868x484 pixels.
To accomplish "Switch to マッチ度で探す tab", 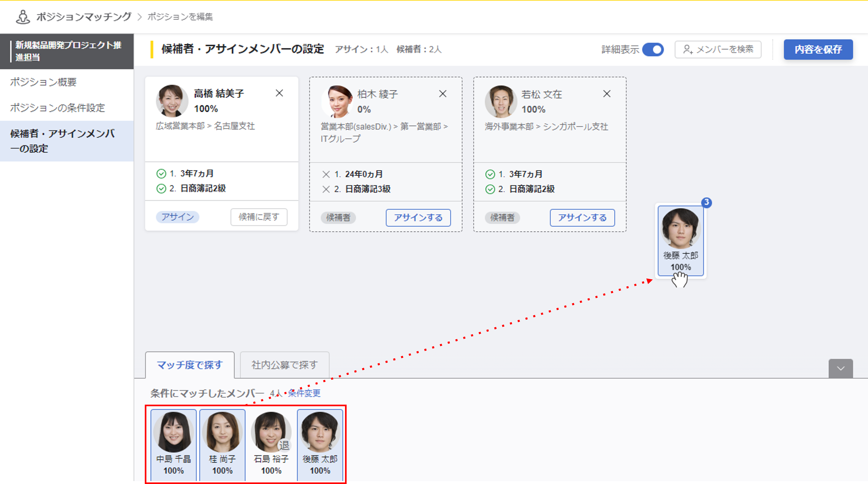I will [190, 365].
